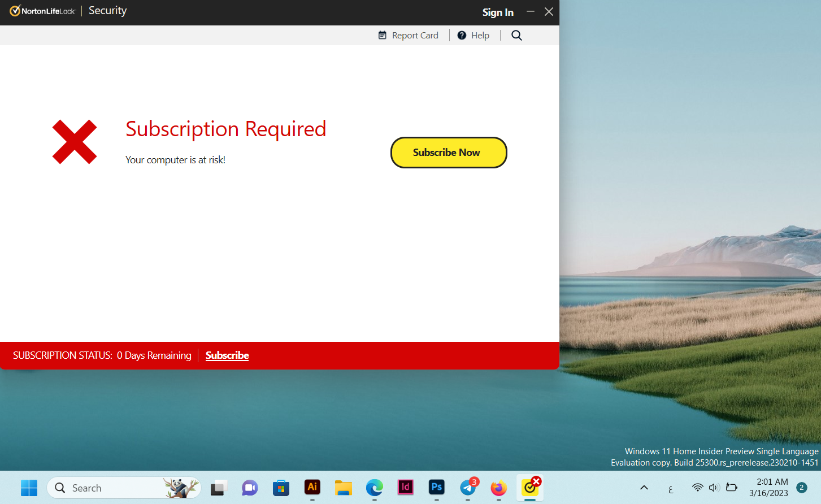Show hidden system tray icons
The width and height of the screenshot is (821, 504).
(644, 488)
